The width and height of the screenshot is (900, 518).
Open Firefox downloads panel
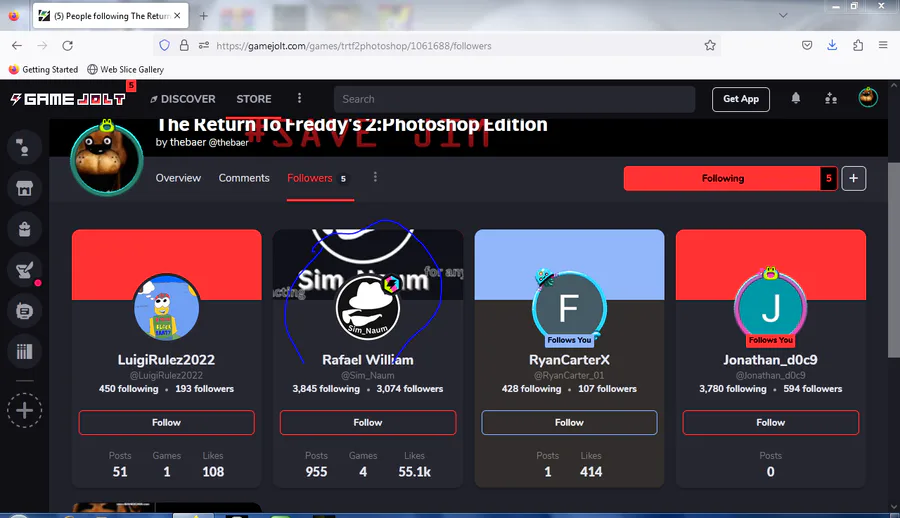pos(832,45)
